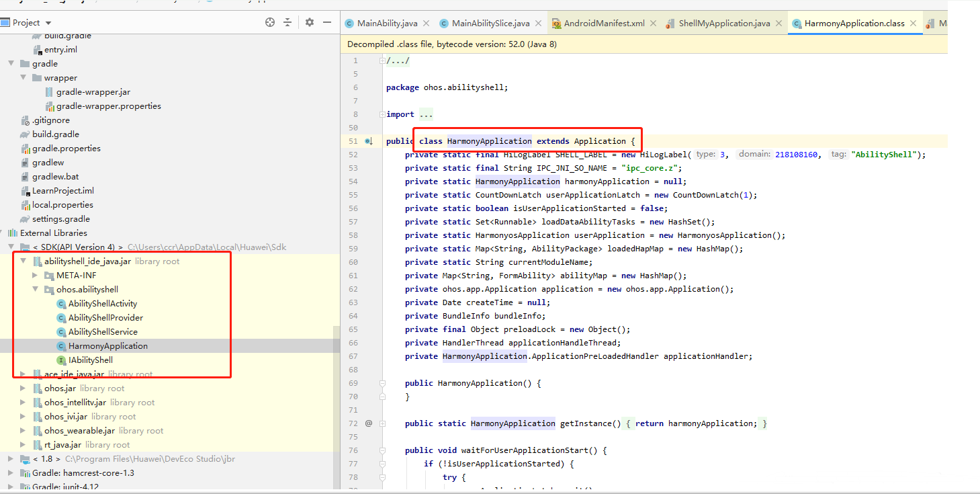Select AbilityShellActivity class

[x=103, y=304]
